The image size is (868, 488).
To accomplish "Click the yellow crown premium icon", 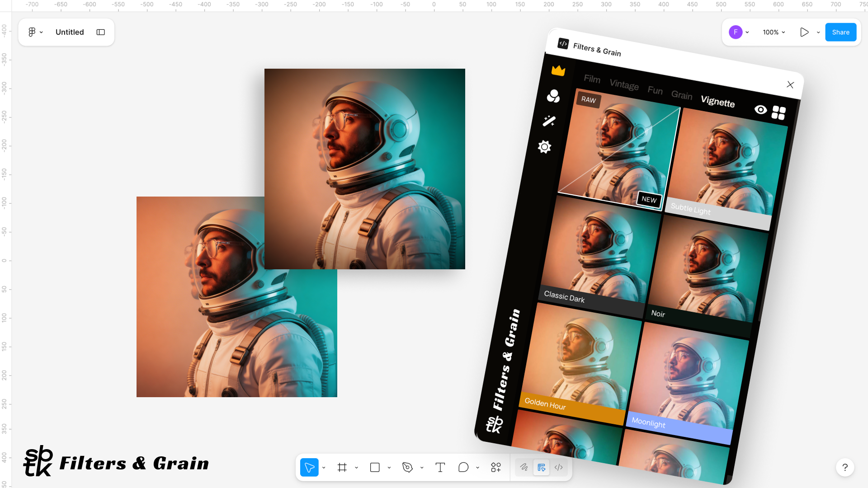I will coord(558,70).
